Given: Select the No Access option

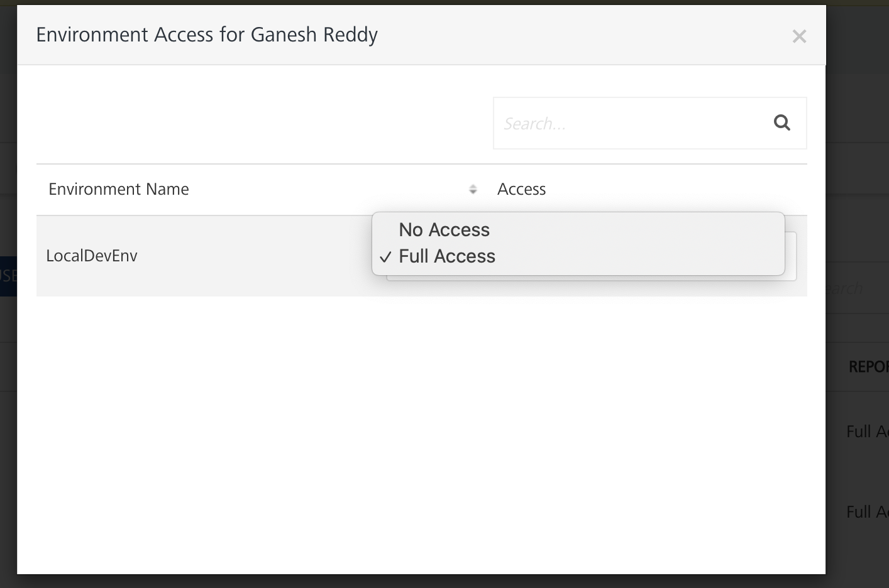Looking at the screenshot, I should click(x=444, y=230).
